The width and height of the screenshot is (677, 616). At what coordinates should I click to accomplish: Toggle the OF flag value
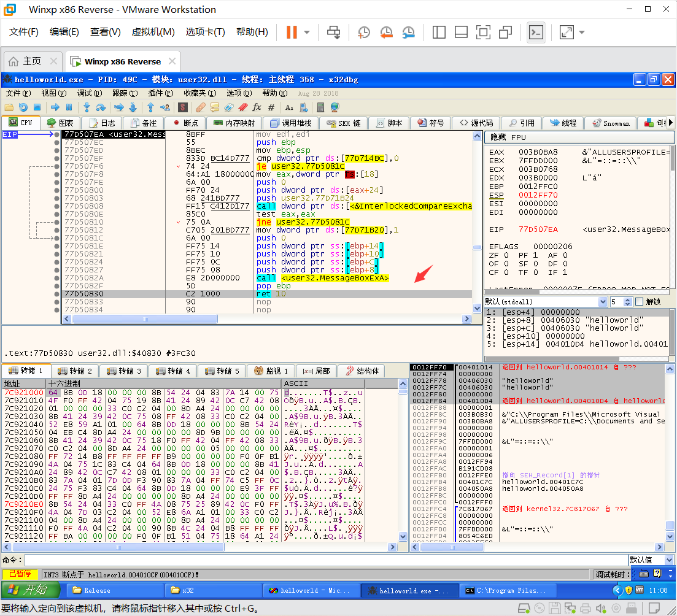point(506,264)
